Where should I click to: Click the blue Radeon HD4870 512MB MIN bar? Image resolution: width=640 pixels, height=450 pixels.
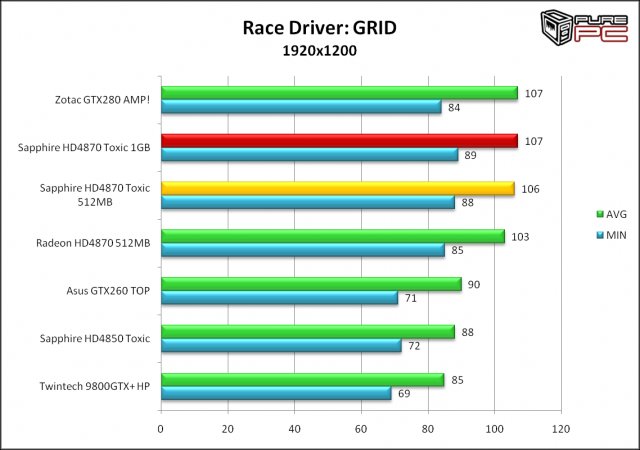303,250
